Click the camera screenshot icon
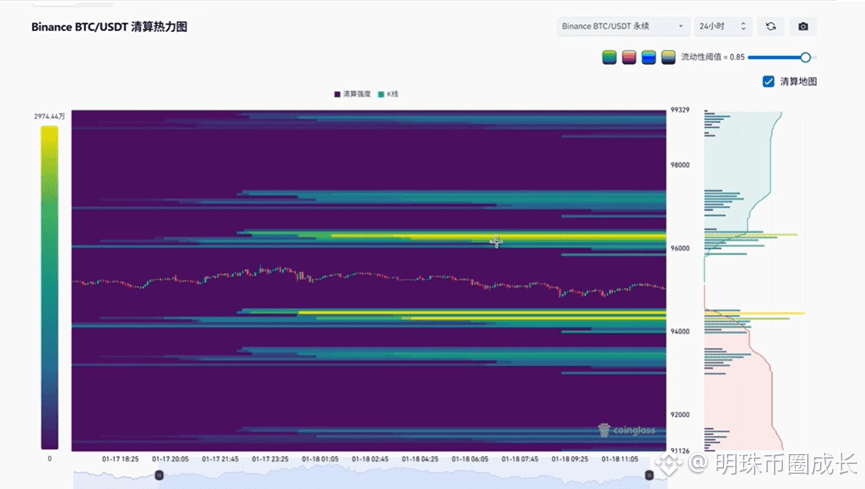Screen dimensions: 865x489 coord(803,26)
